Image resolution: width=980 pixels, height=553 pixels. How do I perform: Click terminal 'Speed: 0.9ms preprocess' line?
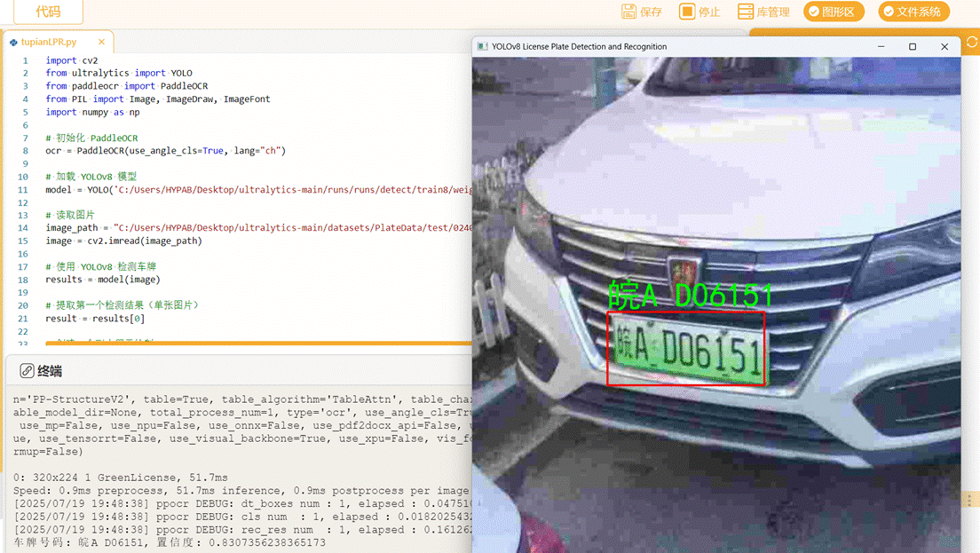[241, 491]
